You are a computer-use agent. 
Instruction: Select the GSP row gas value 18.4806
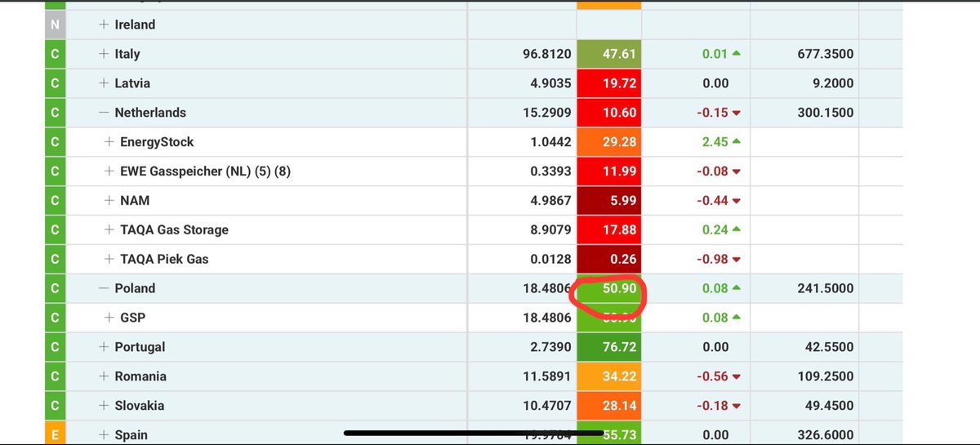tap(546, 318)
